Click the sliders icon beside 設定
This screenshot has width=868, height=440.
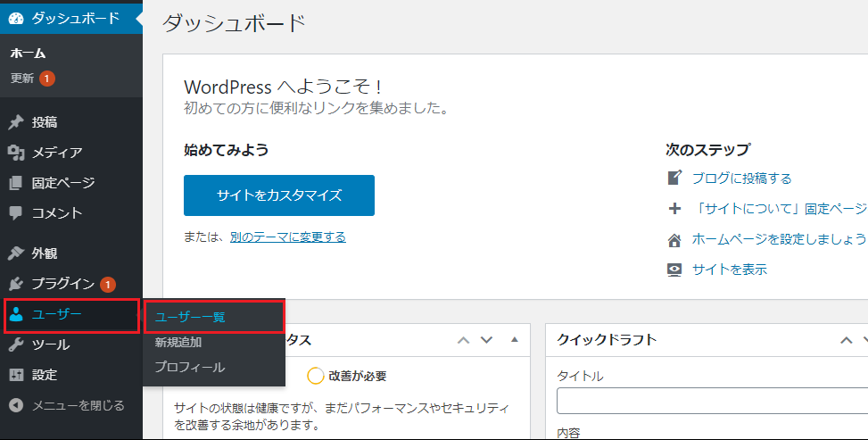pyautogui.click(x=16, y=375)
